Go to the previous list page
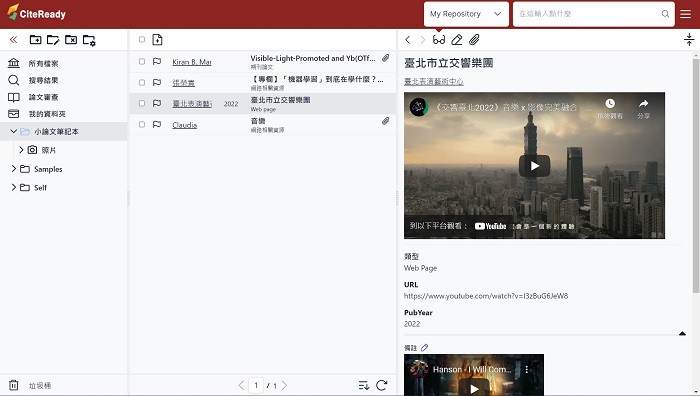 pyautogui.click(x=242, y=385)
